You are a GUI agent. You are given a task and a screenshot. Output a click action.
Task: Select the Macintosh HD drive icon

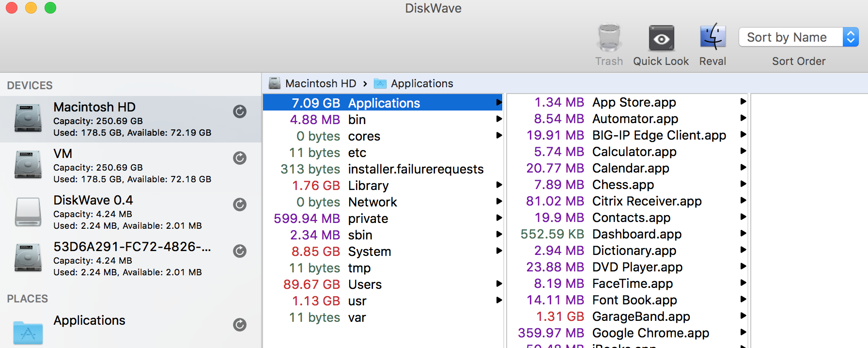point(28,118)
